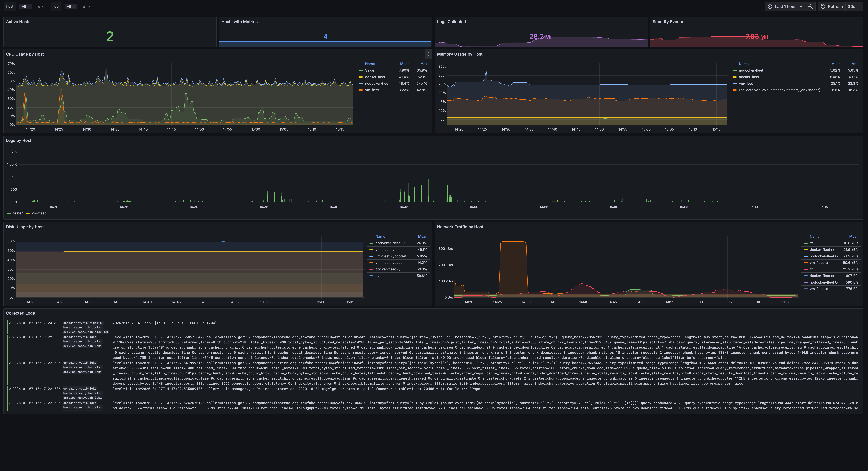868x471 pixels.
Task: Toggle vm-fleet series in Memory Usage legend
Action: point(746,84)
